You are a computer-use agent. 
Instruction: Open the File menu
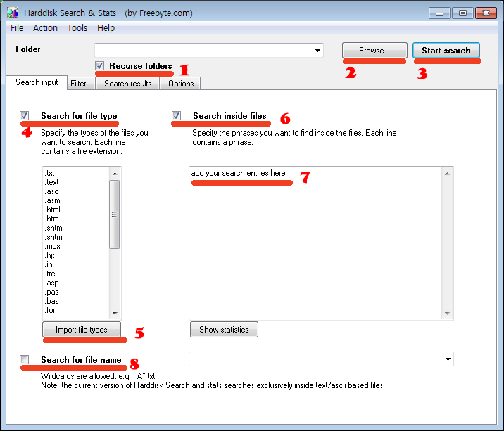pos(17,28)
